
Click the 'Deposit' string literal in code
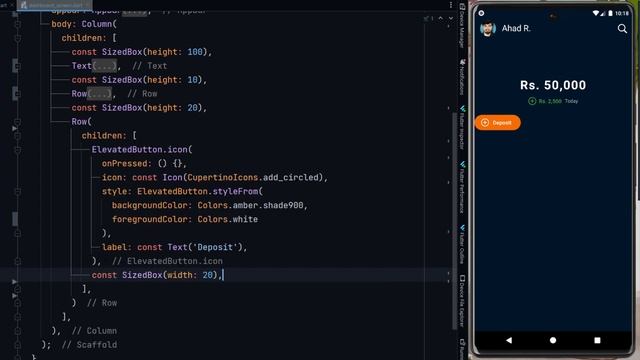[215, 247]
